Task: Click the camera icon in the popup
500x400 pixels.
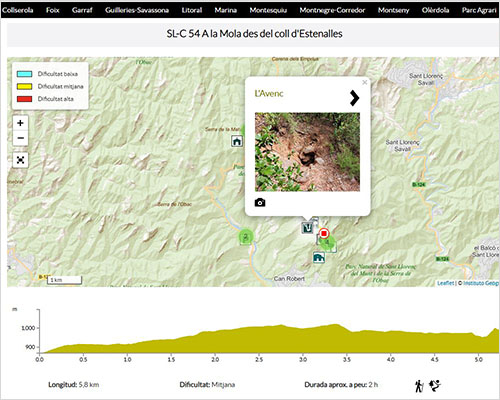Action: (260, 202)
